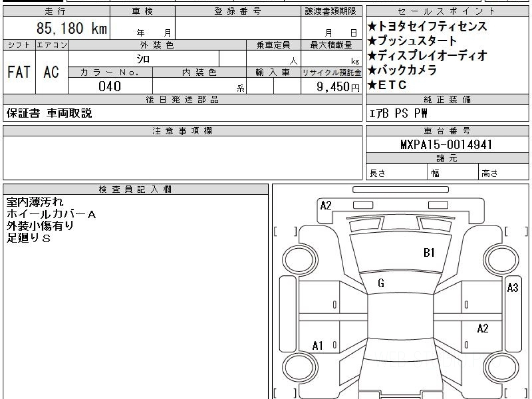The width and height of the screenshot is (532, 399).
Task: Click the 輸入車 header
Action: pos(274,72)
